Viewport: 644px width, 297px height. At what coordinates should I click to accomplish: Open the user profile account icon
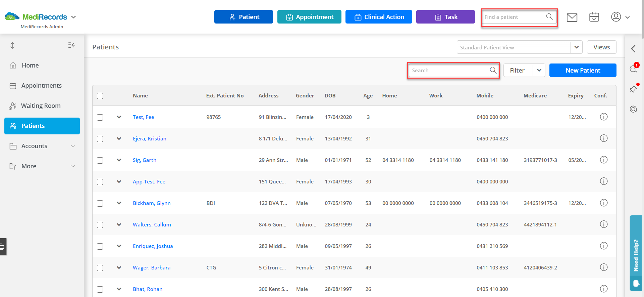[616, 17]
